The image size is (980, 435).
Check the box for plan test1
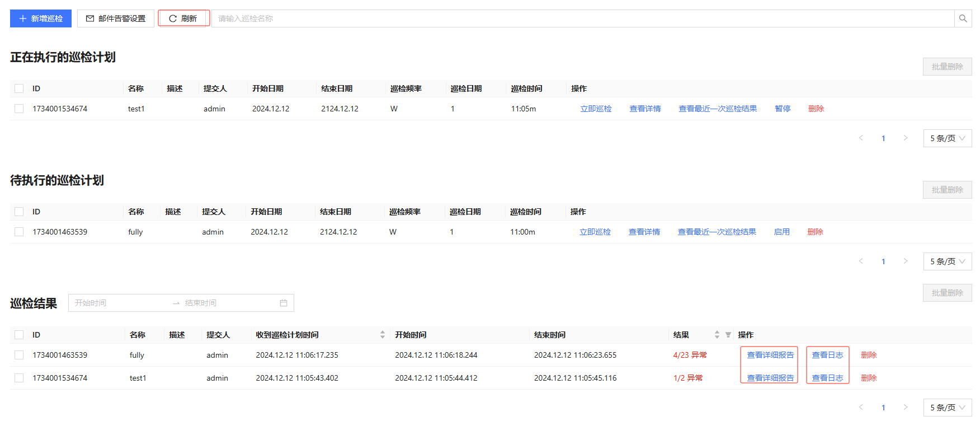[19, 109]
